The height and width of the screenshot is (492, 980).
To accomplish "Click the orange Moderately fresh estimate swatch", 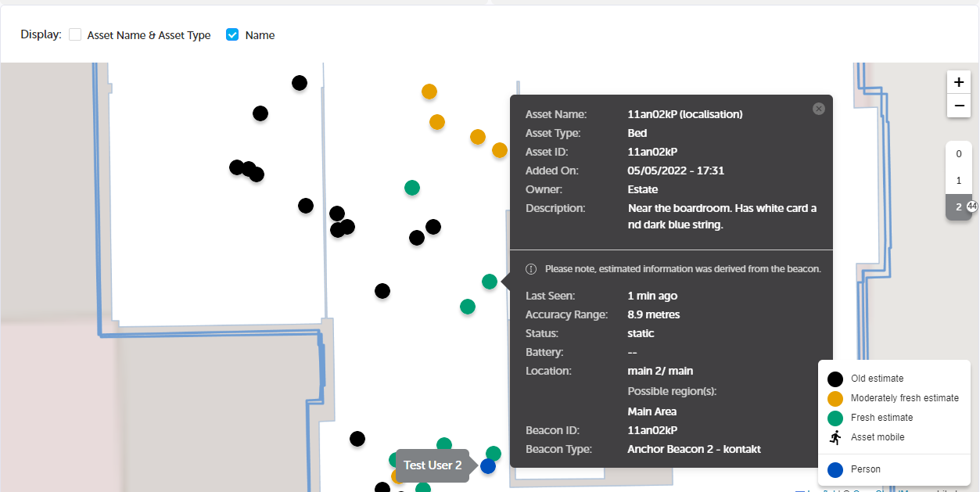I will pyautogui.click(x=835, y=398).
